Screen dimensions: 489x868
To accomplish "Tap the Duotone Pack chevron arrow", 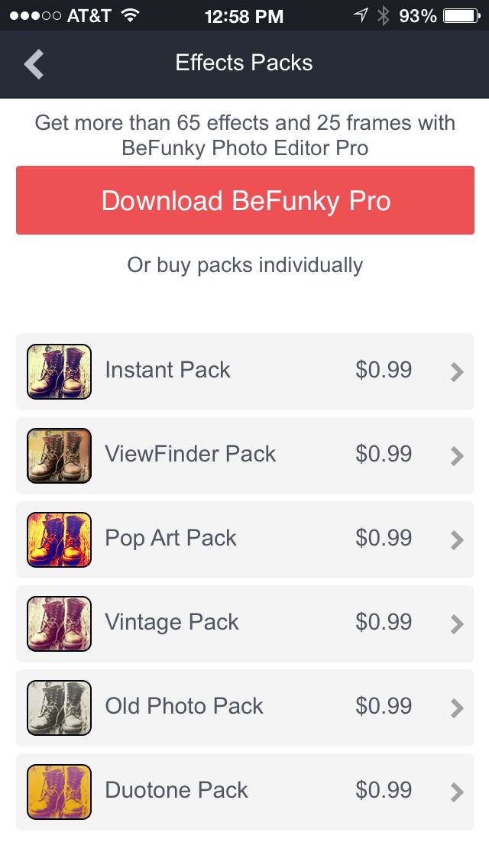I will [457, 792].
